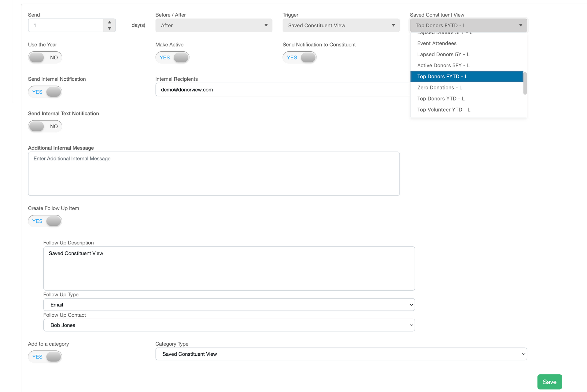Click the Save button

[549, 382]
